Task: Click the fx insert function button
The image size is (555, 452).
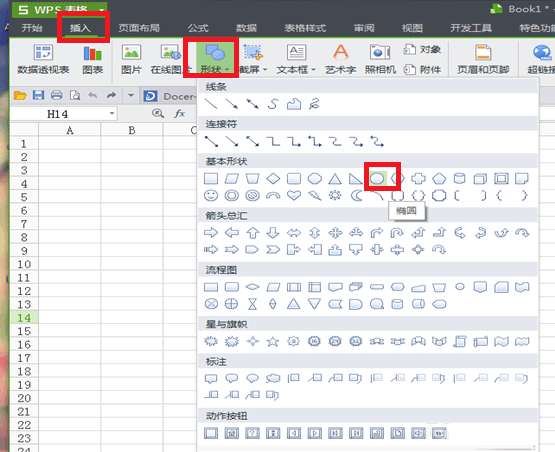Action: [x=179, y=113]
